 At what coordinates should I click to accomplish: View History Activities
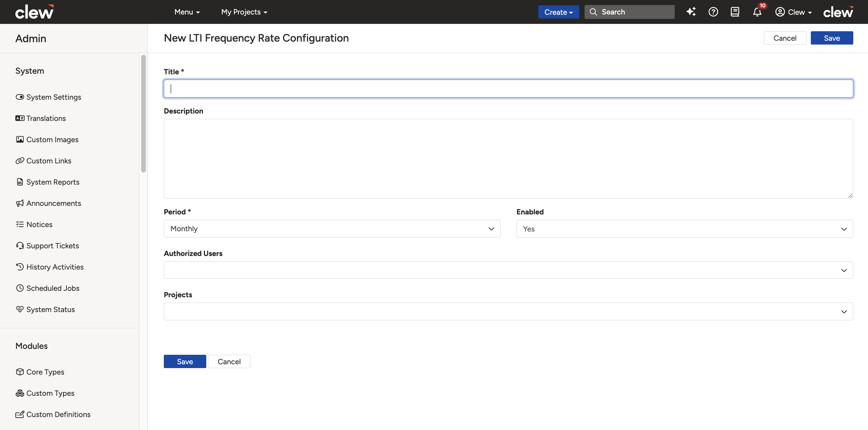point(55,267)
